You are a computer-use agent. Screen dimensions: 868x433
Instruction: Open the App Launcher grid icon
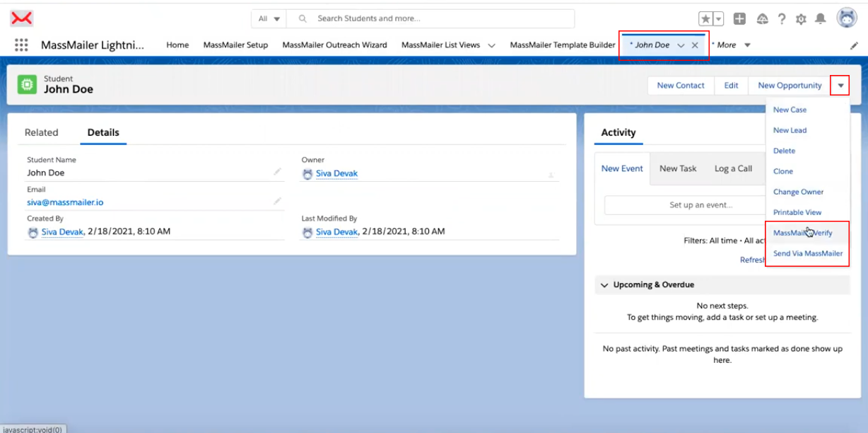(x=21, y=45)
